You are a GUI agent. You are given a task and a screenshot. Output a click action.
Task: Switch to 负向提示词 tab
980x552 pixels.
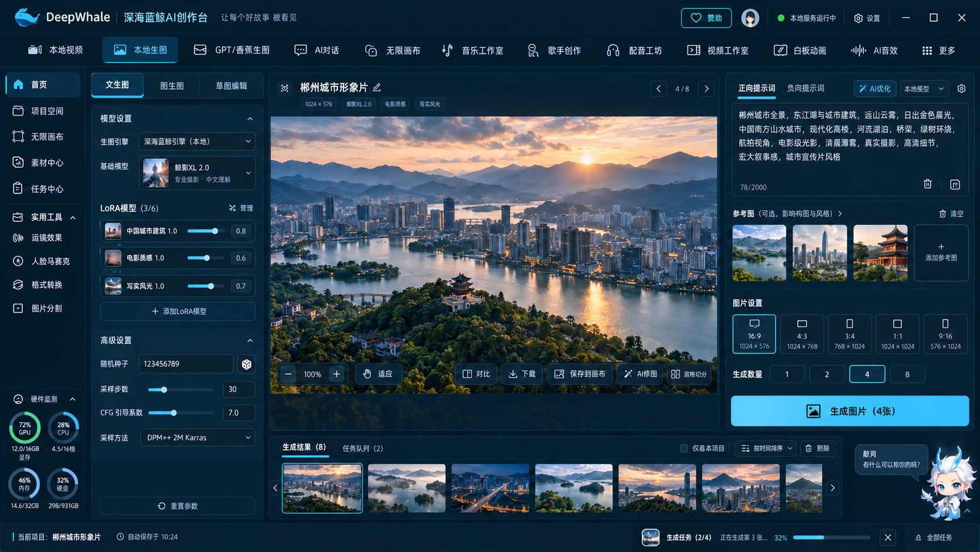(x=805, y=89)
